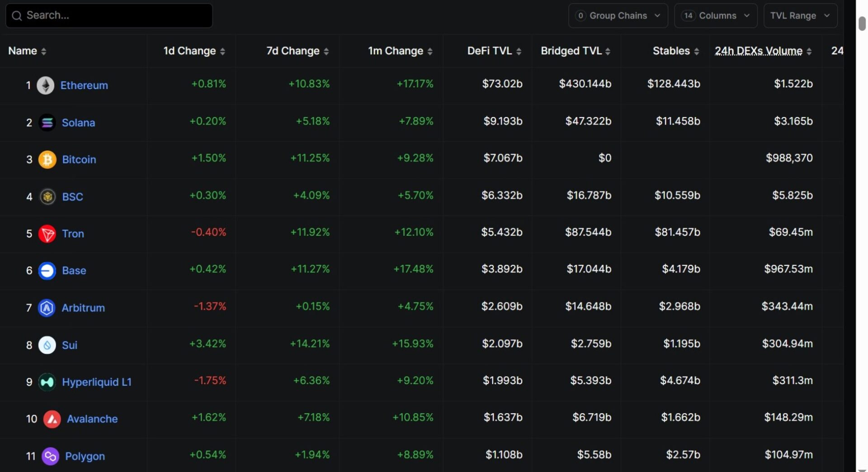The height and width of the screenshot is (472, 868).
Task: Open the Hyperliquid L1 chain link
Action: 97,382
